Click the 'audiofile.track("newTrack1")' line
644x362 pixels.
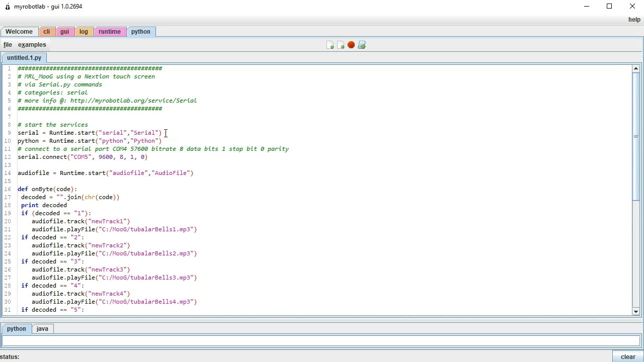(x=81, y=221)
